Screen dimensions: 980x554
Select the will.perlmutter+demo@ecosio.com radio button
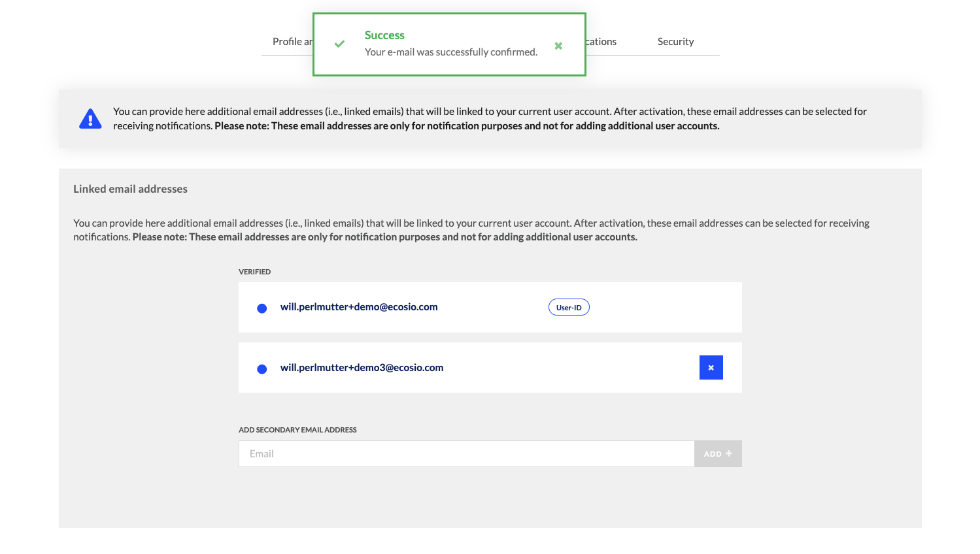coord(262,308)
